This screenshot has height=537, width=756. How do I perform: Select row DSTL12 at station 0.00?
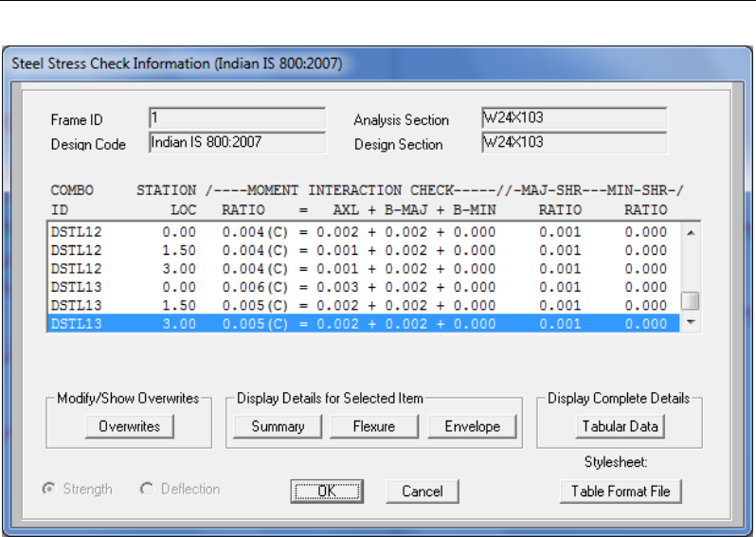click(364, 232)
